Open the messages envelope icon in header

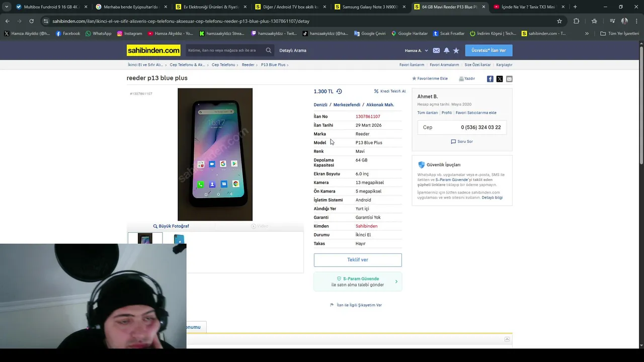[436, 50]
